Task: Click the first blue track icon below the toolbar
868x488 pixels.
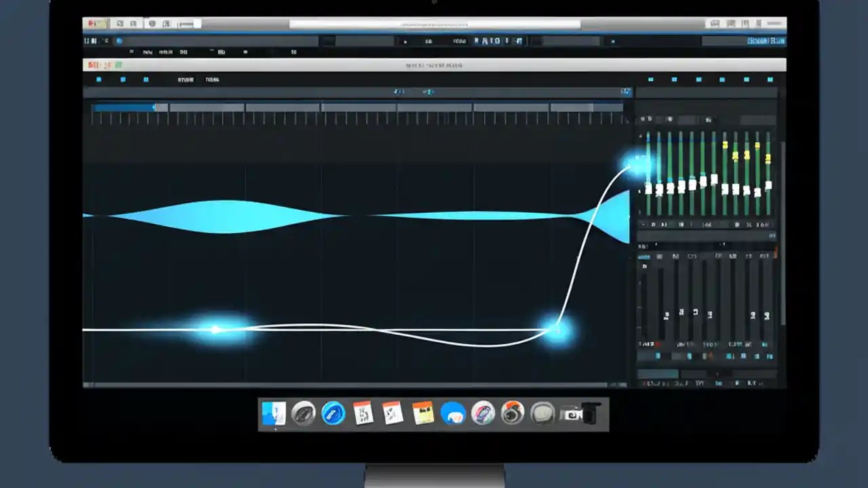Action: pyautogui.click(x=99, y=79)
